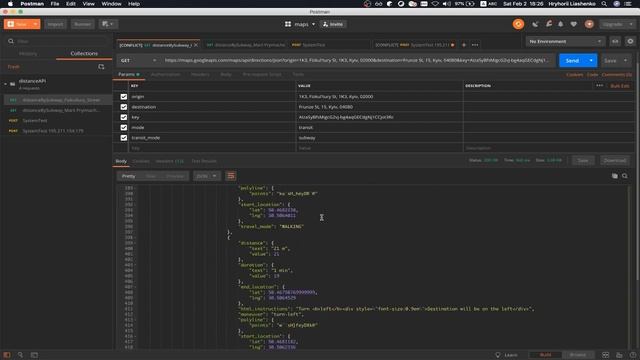The image size is (640, 360).
Task: Open params table three-dot column options
Action: [599, 86]
